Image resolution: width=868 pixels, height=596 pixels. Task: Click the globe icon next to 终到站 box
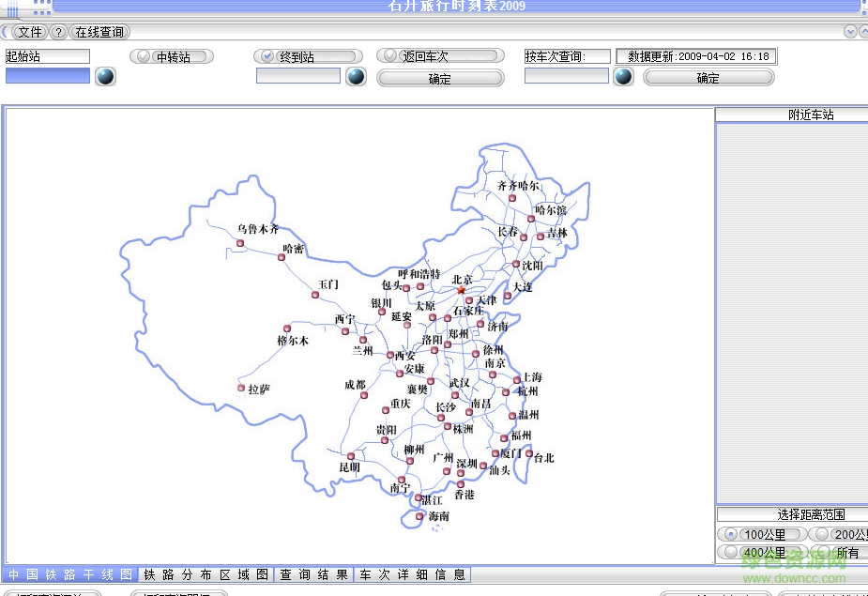pos(355,78)
